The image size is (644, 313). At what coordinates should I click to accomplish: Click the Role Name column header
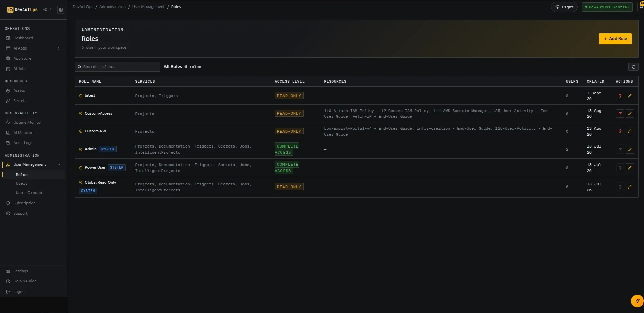pyautogui.click(x=90, y=81)
